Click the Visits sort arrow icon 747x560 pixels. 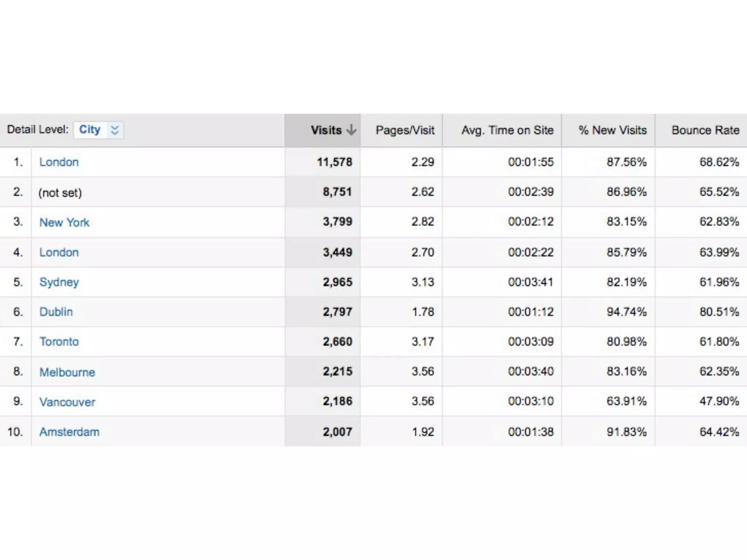click(x=351, y=130)
